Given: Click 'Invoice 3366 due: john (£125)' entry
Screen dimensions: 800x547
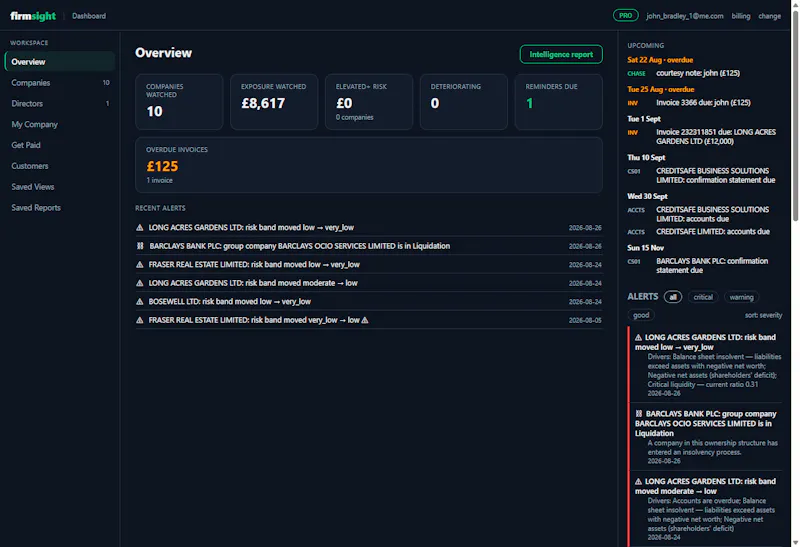Looking at the screenshot, I should coord(703,103).
